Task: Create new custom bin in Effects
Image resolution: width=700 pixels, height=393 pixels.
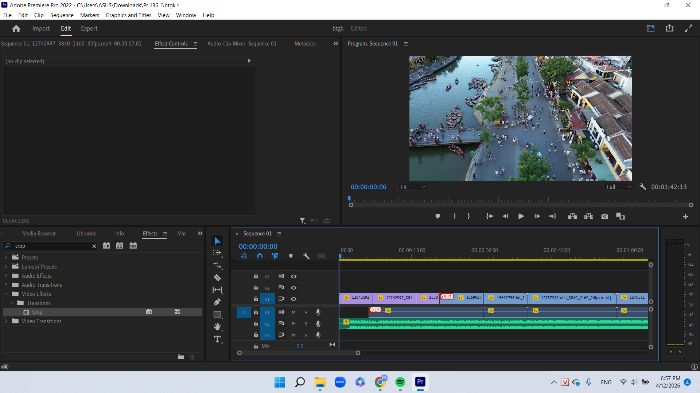Action: [x=181, y=357]
